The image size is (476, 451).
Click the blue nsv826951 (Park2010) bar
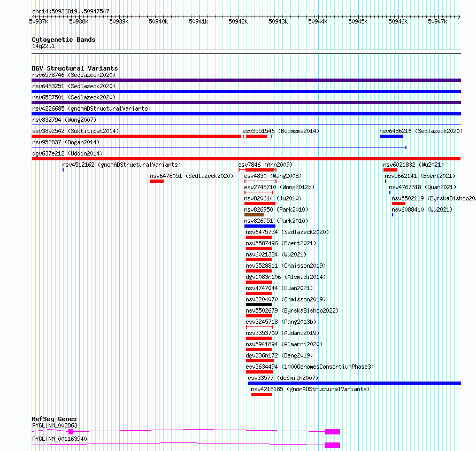tap(260, 226)
